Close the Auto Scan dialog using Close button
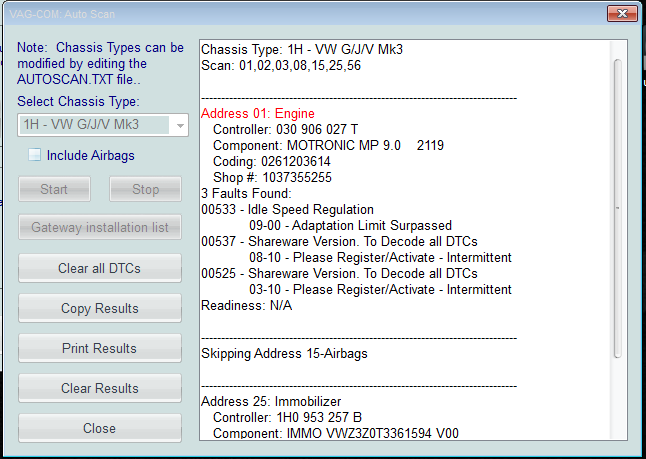 (x=100, y=428)
